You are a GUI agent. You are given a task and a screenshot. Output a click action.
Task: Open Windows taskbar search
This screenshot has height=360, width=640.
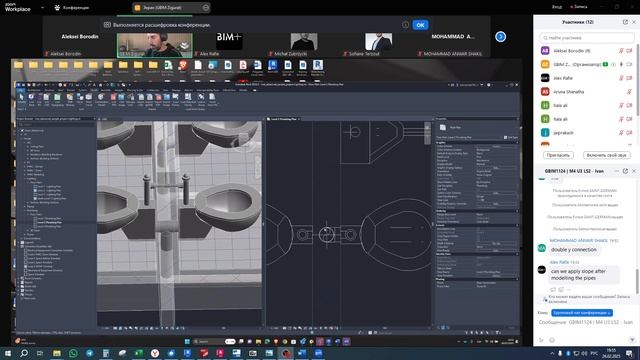pyautogui.click(x=24, y=353)
